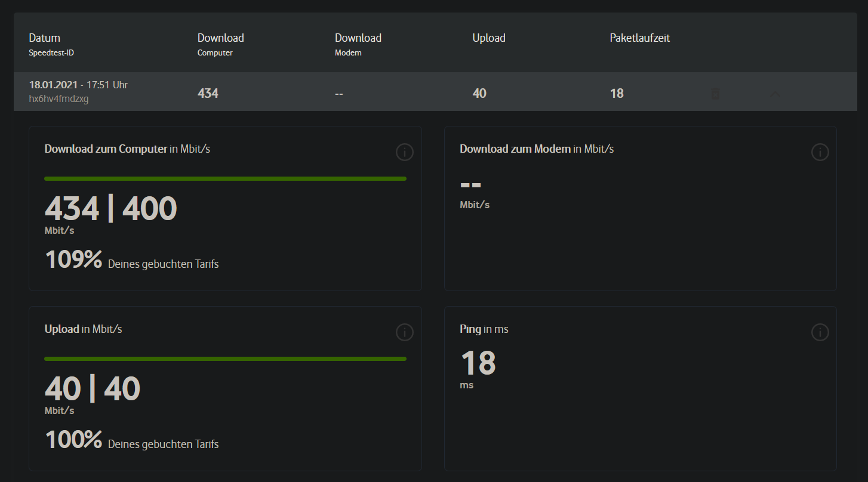The height and width of the screenshot is (482, 868).
Task: Select the Download Modem column header
Action: pyautogui.click(x=358, y=38)
